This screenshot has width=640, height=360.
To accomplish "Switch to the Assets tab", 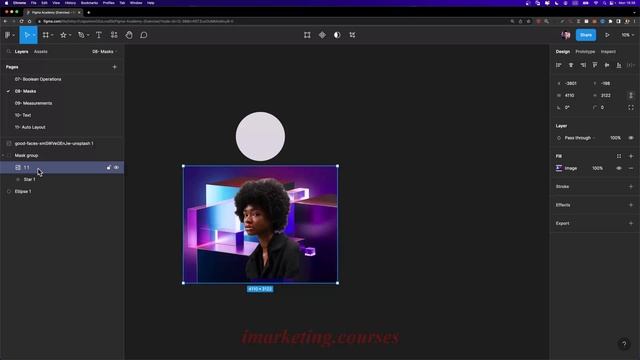I will coord(40,52).
